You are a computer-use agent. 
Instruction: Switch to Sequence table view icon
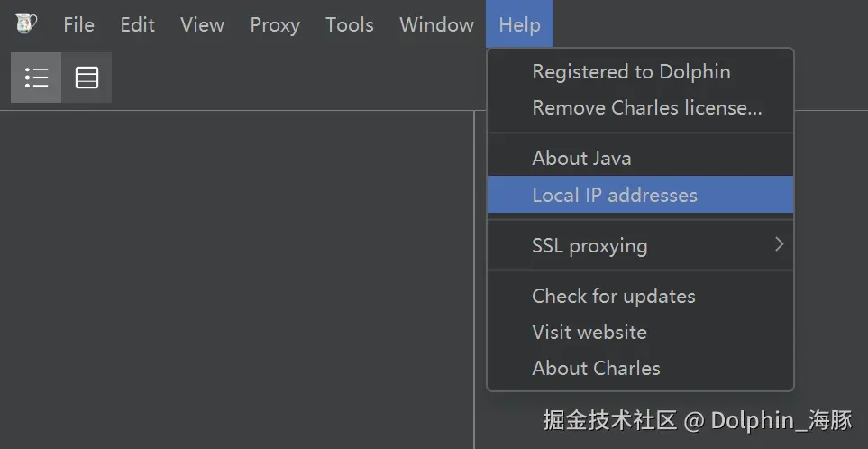click(87, 78)
